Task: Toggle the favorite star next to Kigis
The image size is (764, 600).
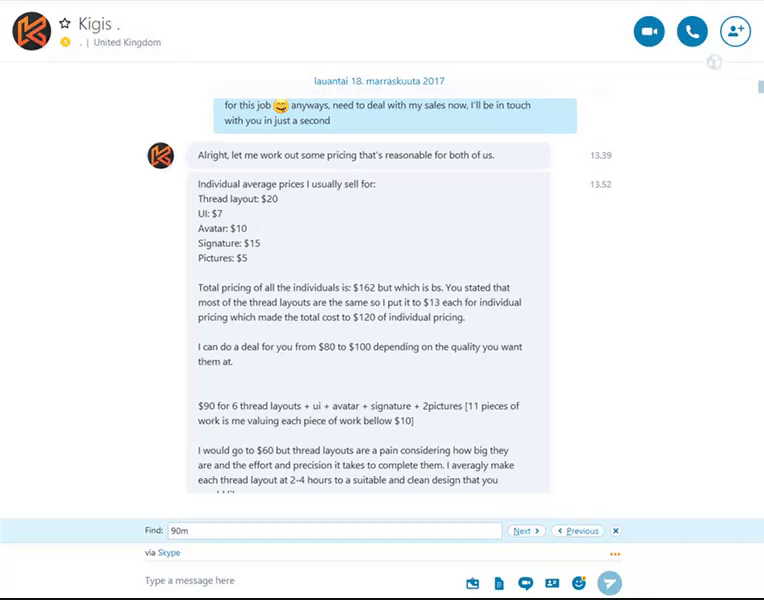Action: point(65,23)
